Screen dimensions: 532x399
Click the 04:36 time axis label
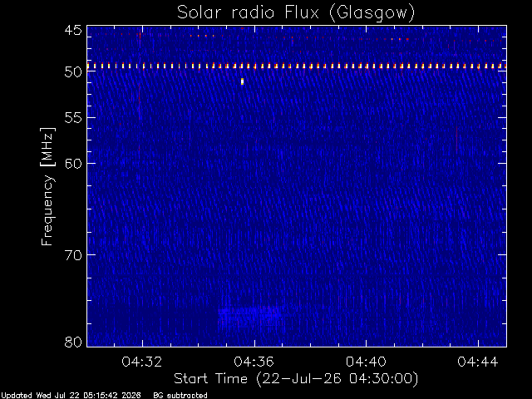click(x=254, y=362)
